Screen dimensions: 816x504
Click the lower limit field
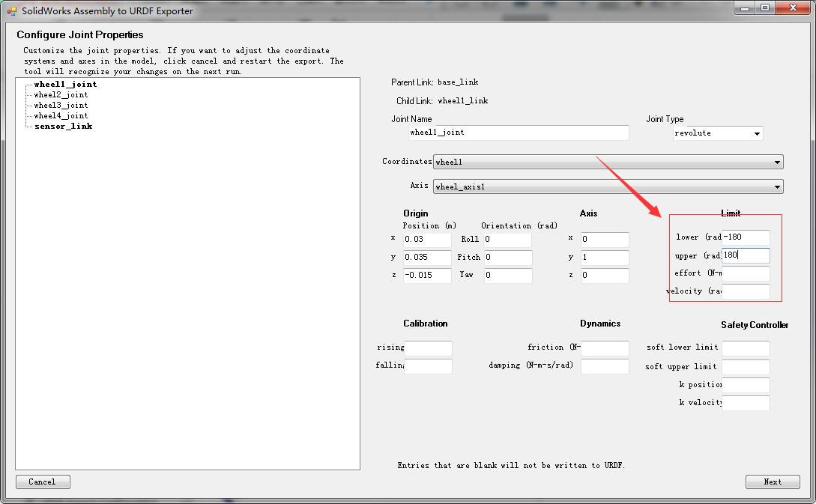click(x=746, y=237)
